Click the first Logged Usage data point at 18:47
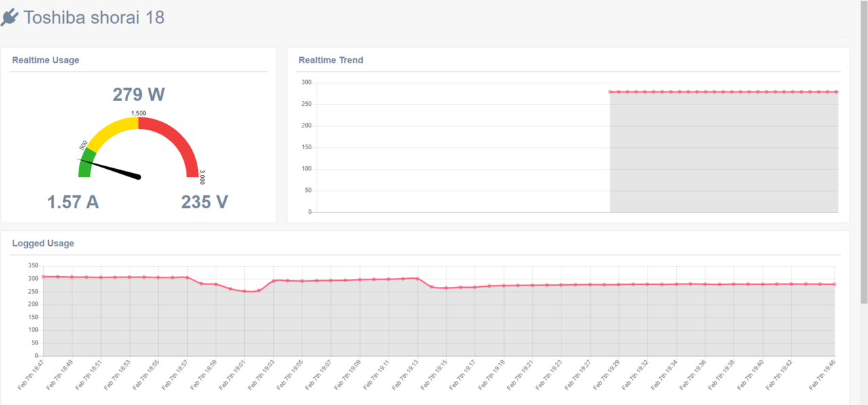Image resolution: width=868 pixels, height=405 pixels. (43, 276)
